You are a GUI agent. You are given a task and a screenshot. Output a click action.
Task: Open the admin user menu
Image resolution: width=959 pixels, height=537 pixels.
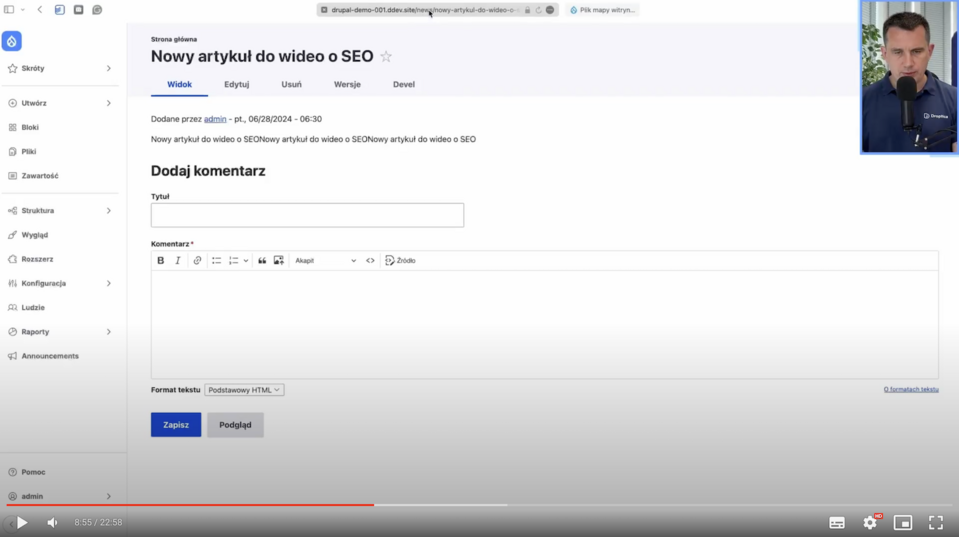tap(32, 497)
